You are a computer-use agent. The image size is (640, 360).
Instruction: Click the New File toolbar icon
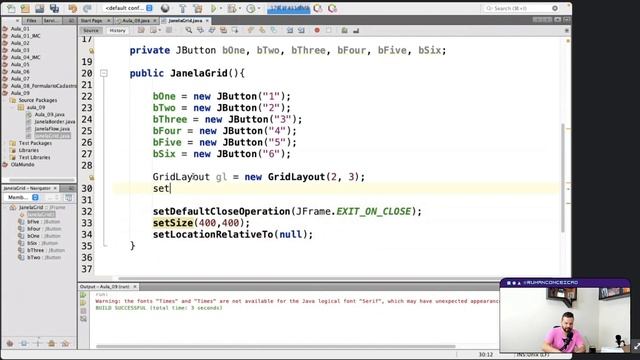coord(11,8)
